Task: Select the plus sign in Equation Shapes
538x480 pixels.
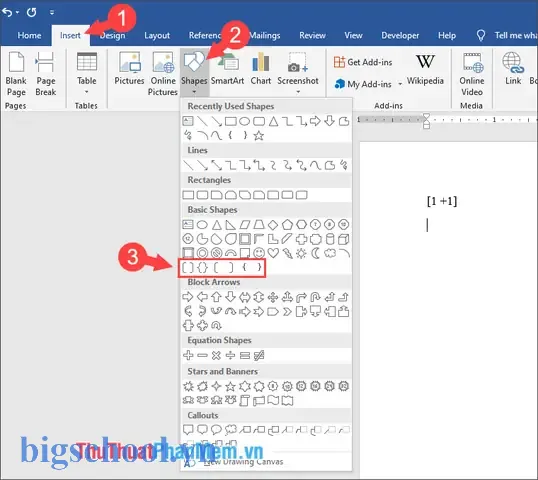Action: 188,355
